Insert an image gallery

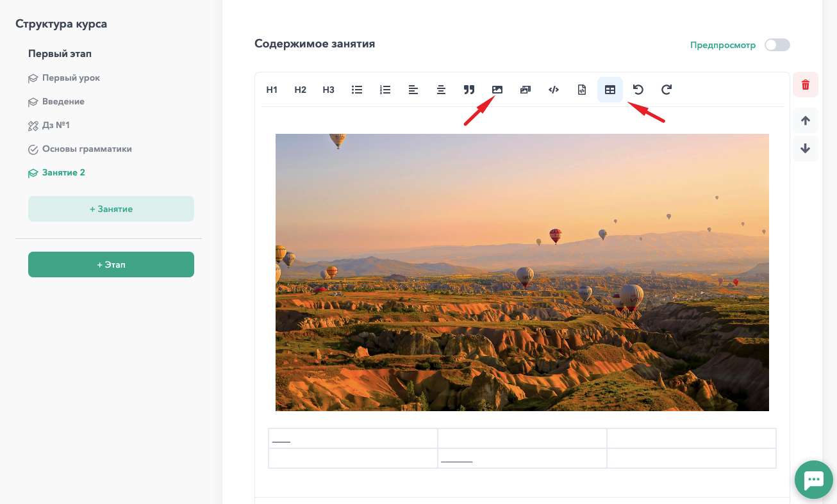526,90
